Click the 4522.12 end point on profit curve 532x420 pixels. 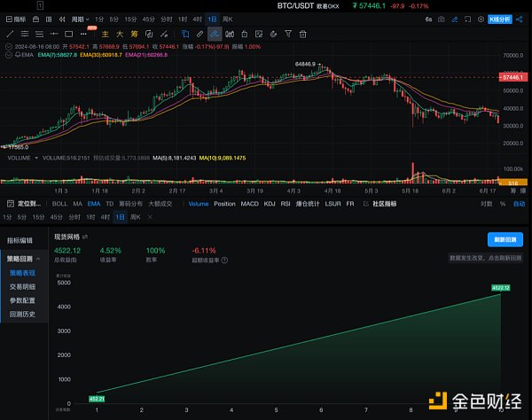503,288
